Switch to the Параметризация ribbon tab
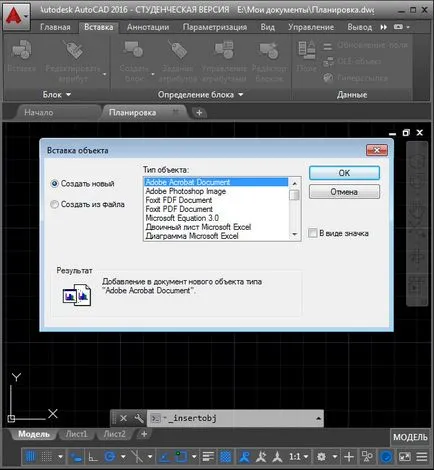This screenshot has height=470, width=434. click(215, 27)
